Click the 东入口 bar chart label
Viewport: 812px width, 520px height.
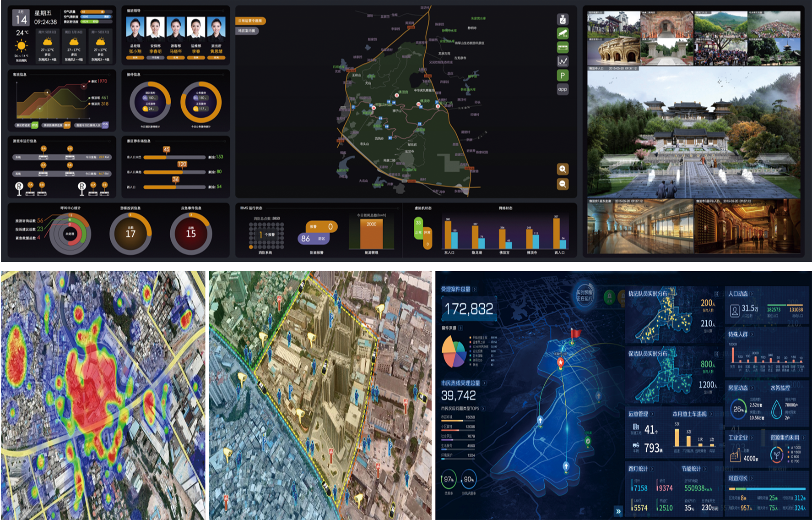click(449, 252)
